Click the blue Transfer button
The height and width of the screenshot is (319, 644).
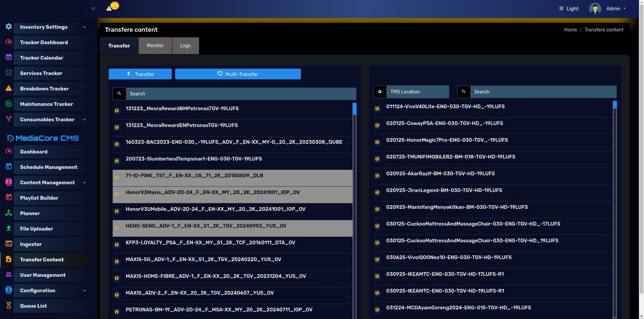[x=140, y=74]
